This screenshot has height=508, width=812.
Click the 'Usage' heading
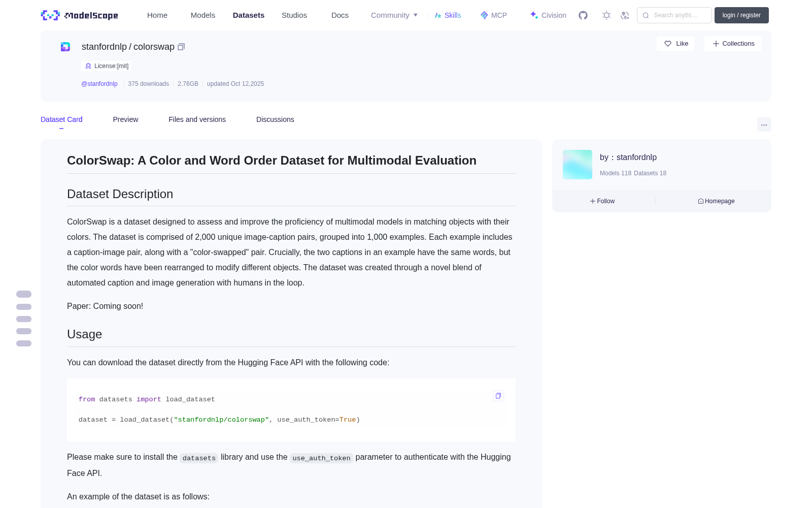[85, 334]
